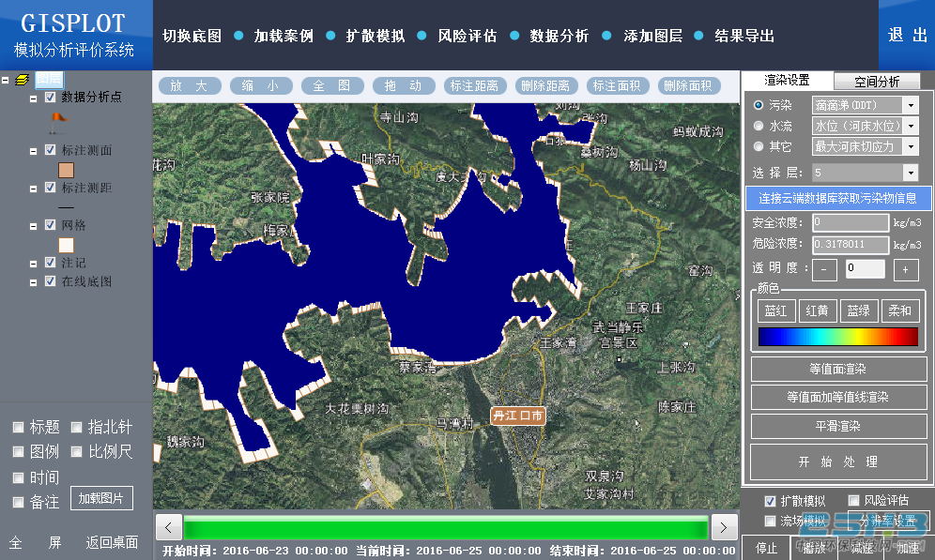The width and height of the screenshot is (935, 560).
Task: Open the 添加图层 menu
Action: [653, 36]
